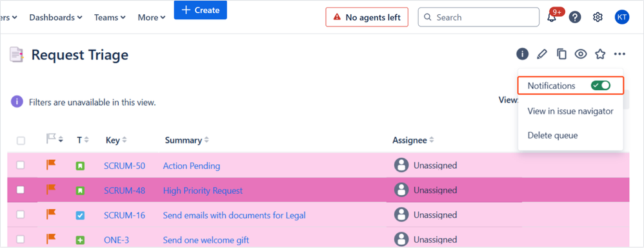
Task: Expand the Teams dropdown
Action: click(110, 17)
